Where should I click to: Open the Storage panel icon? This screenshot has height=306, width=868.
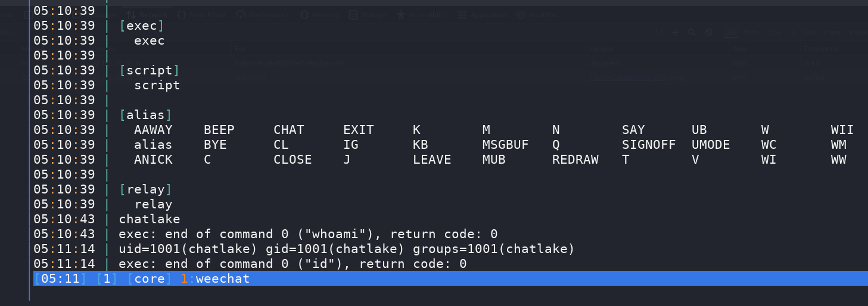pos(354,15)
